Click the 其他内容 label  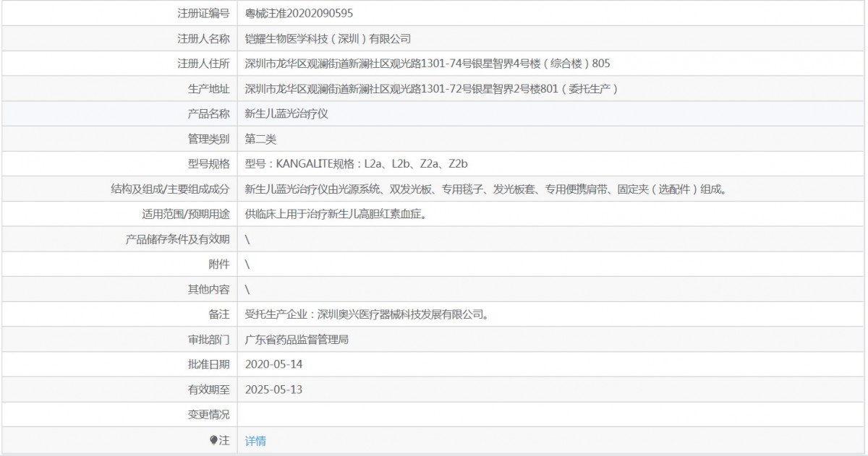[208, 290]
